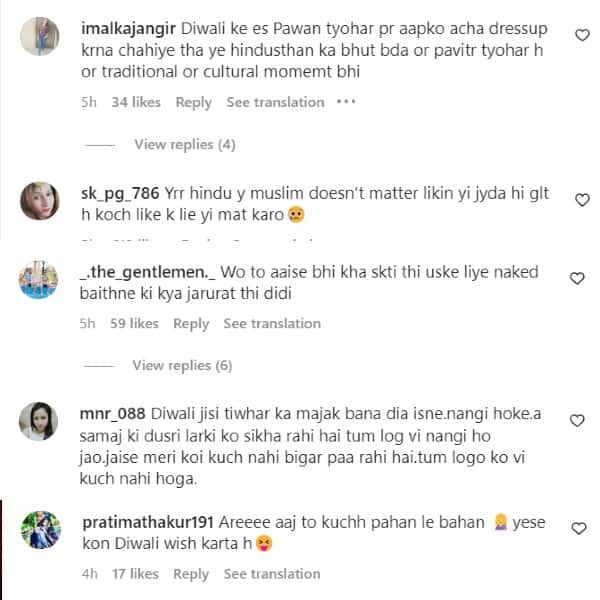
Task: Expand View replies (6)
Action: pyautogui.click(x=182, y=365)
